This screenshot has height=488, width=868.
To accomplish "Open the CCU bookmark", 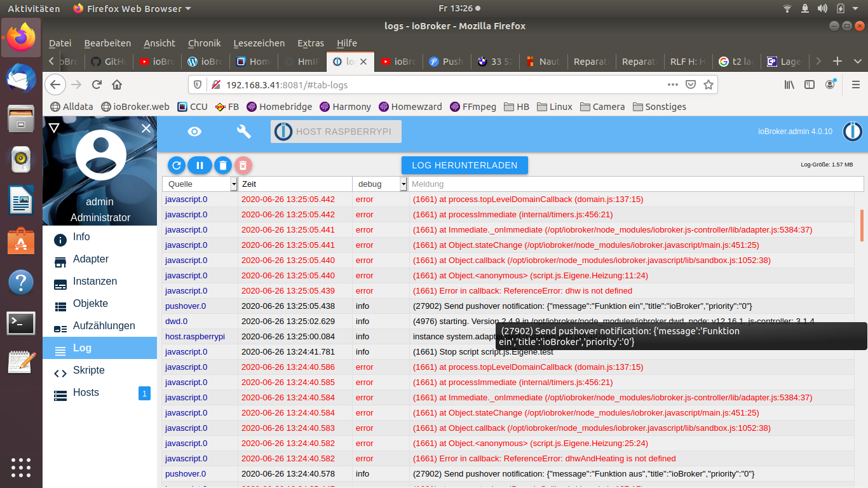I will 193,107.
